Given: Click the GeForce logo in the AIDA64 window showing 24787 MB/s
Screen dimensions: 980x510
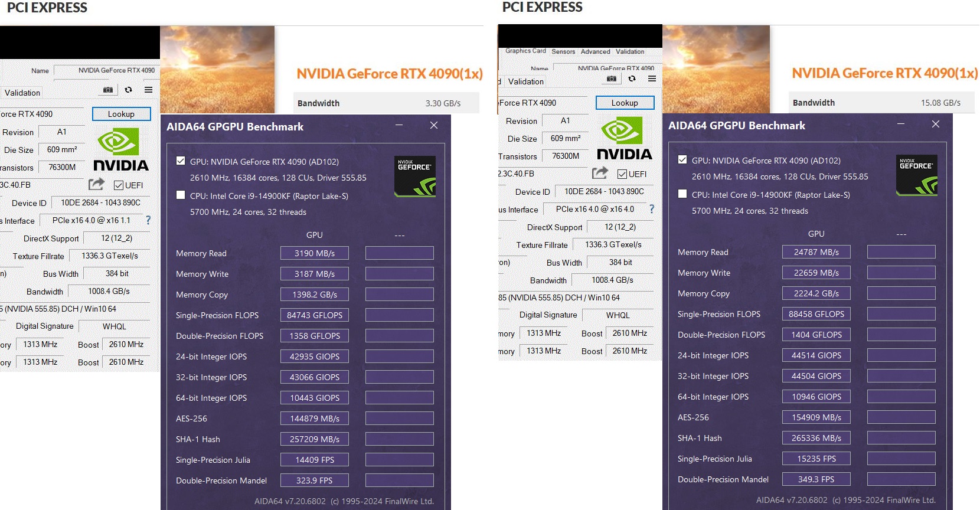Looking at the screenshot, I should click(917, 175).
